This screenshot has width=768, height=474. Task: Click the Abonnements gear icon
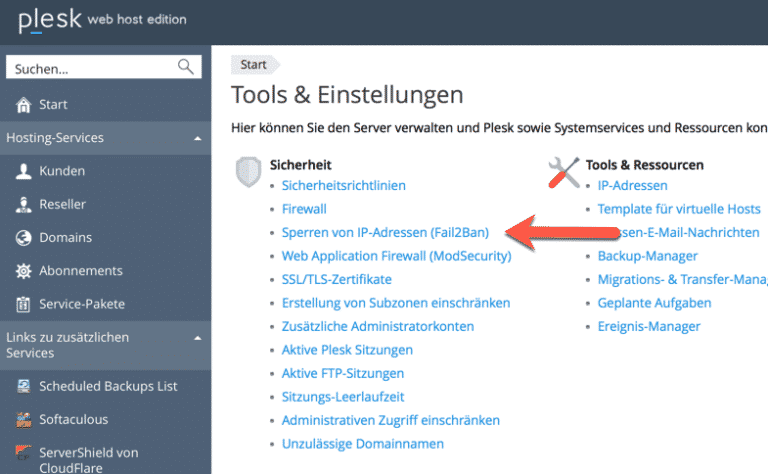pos(23,271)
